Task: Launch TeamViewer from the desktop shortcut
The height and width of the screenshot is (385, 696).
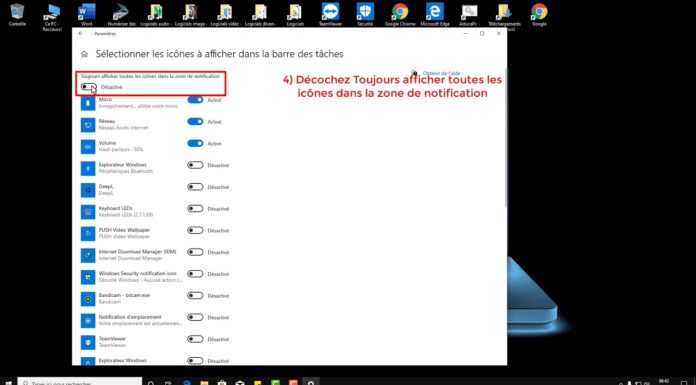Action: 330,14
